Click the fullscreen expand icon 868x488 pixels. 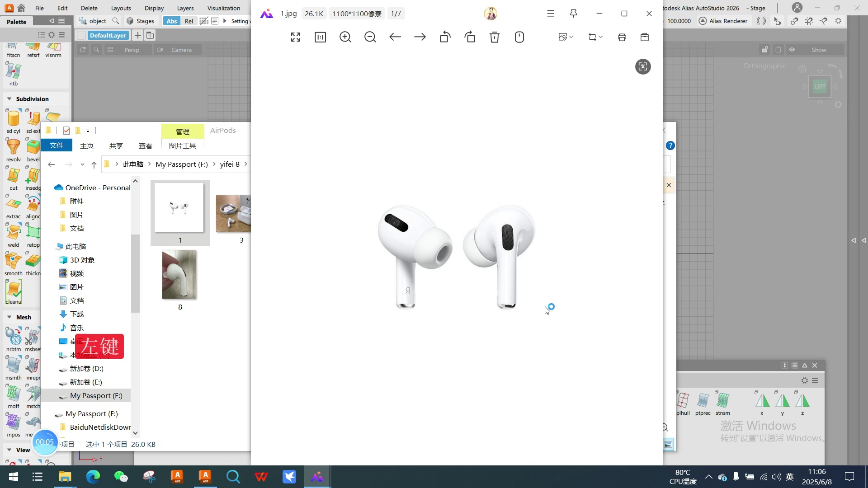[x=295, y=37]
